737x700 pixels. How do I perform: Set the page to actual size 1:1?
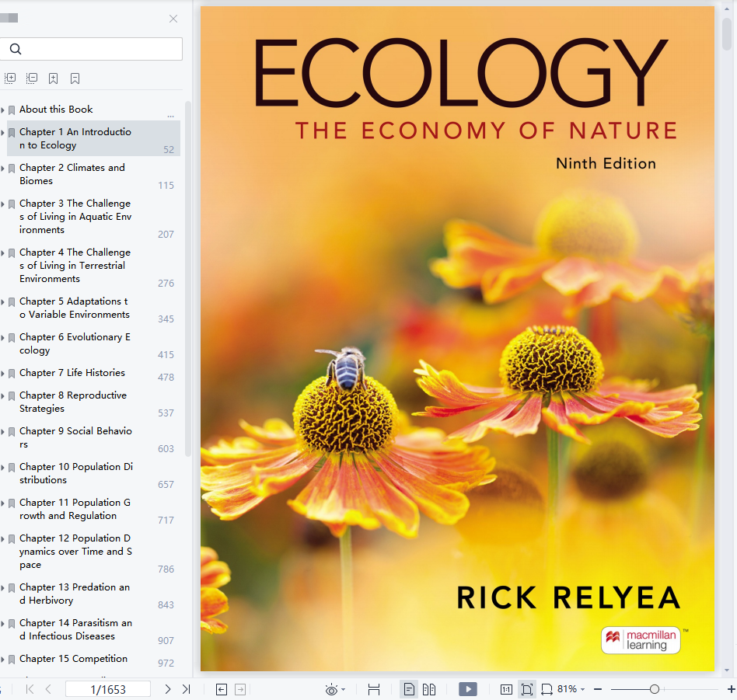pos(506,689)
